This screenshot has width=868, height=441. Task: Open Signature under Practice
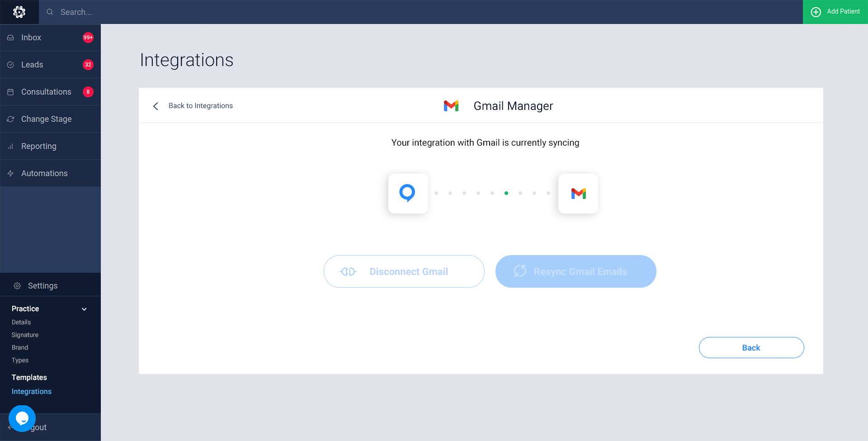(x=25, y=335)
